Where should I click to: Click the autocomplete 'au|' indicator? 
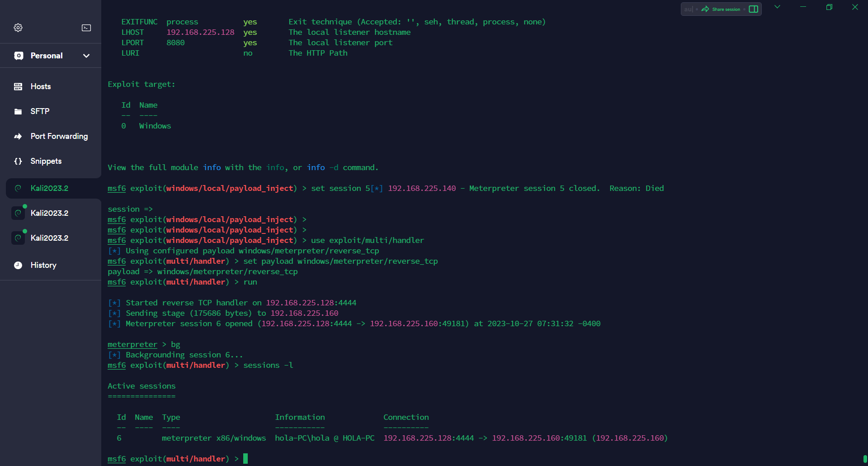[x=689, y=9]
